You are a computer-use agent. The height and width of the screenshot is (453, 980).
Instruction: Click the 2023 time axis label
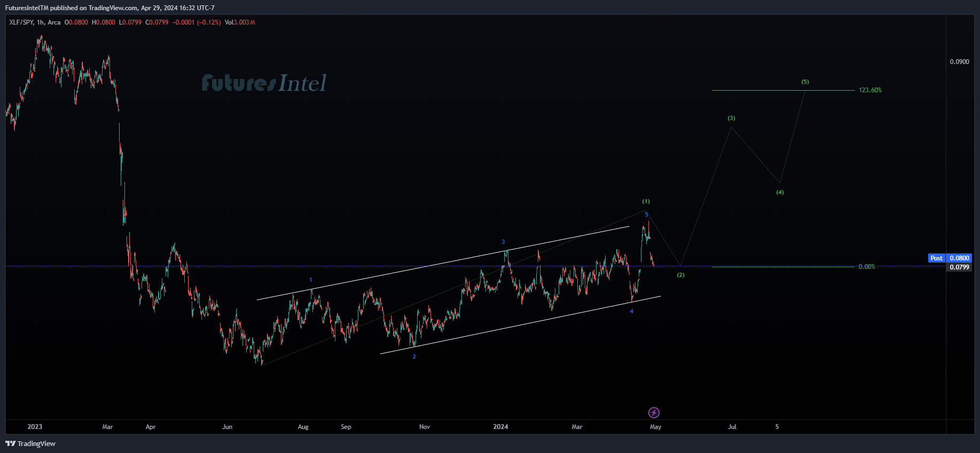pos(35,427)
